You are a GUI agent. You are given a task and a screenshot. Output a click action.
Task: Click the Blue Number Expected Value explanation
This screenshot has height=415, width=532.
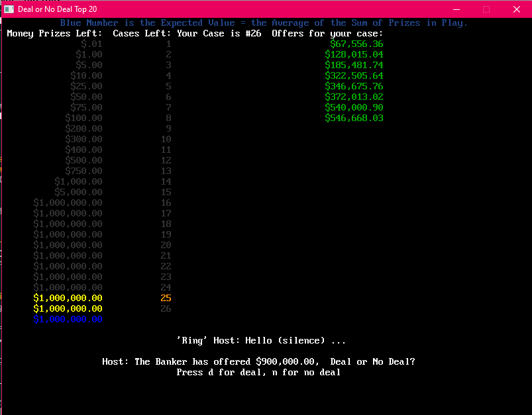(x=264, y=23)
